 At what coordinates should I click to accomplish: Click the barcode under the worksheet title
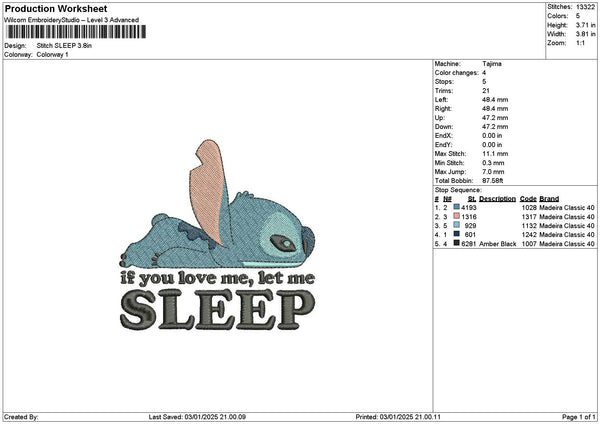click(x=76, y=32)
